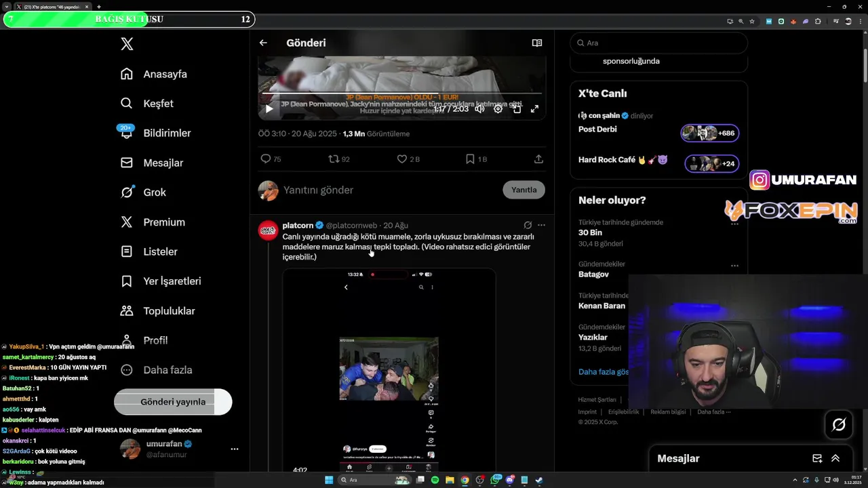868x488 pixels.
Task: Open Reklam bilgisi footer link
Action: (x=668, y=412)
